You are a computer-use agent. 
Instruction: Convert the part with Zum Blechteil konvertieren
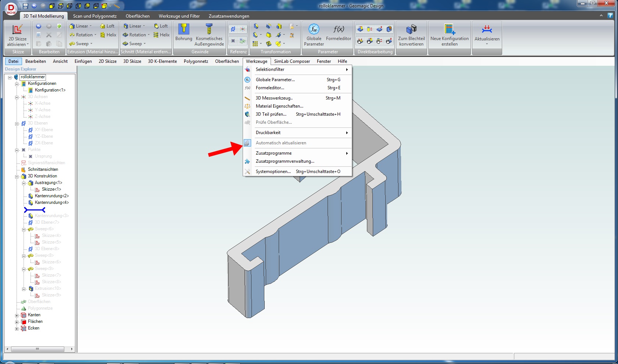[411, 35]
